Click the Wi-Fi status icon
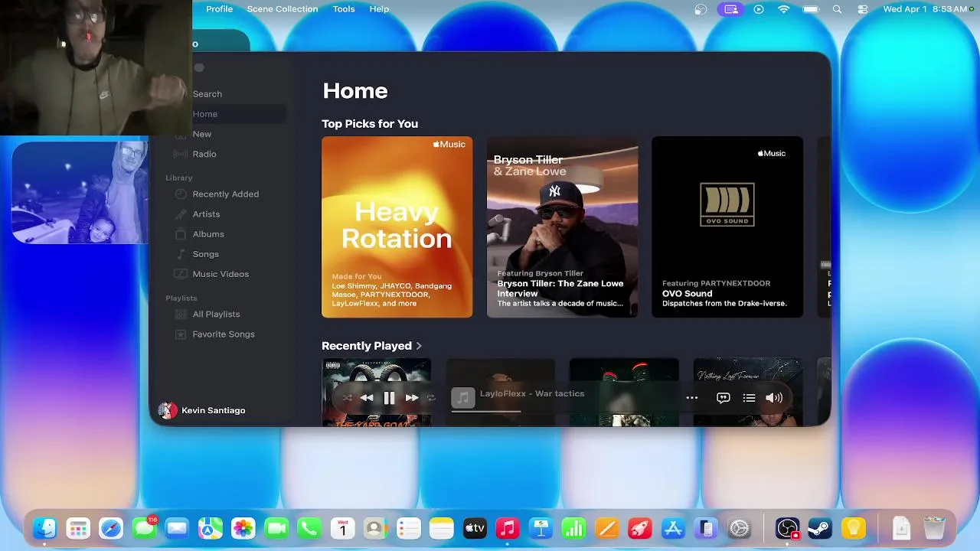The image size is (980, 551). coord(783,9)
